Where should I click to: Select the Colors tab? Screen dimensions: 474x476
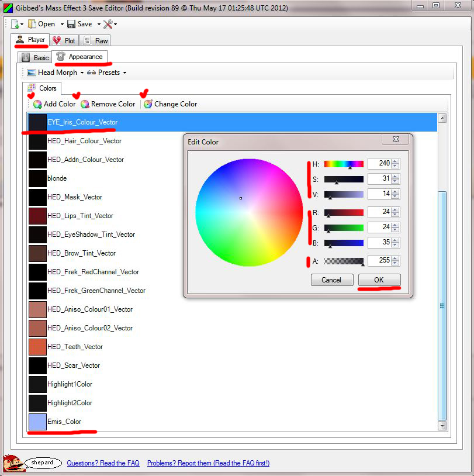[42, 88]
